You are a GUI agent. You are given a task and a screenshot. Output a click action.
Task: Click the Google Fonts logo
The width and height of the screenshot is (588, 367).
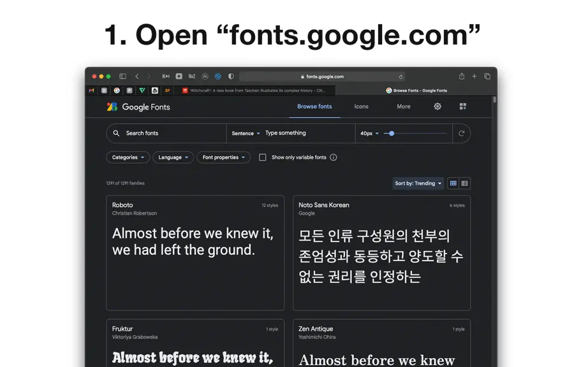(x=138, y=107)
